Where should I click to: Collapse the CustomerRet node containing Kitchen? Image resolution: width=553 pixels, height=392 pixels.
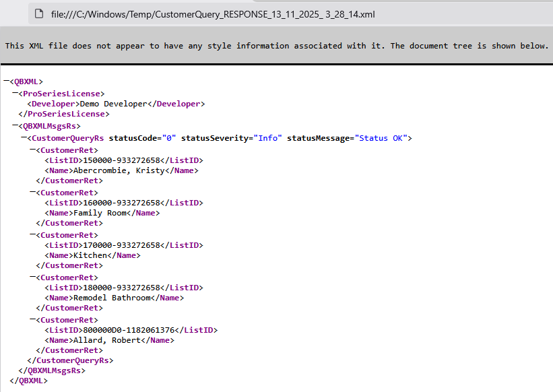(32, 234)
